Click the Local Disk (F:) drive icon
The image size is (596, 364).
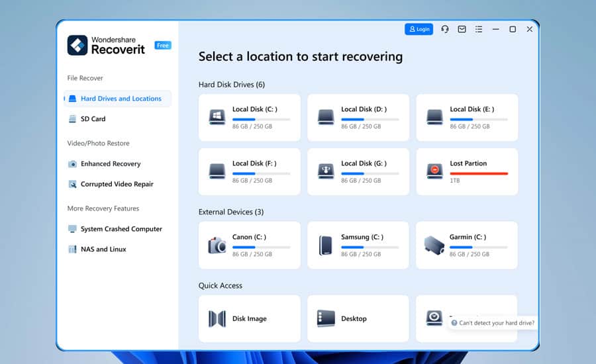(x=217, y=171)
